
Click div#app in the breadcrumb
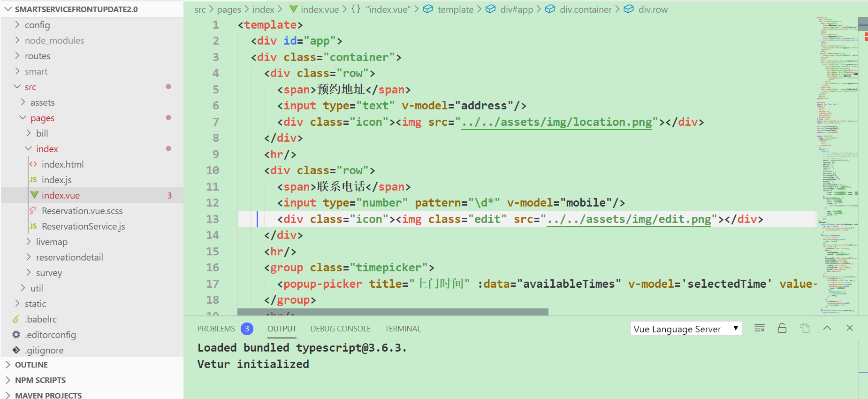pyautogui.click(x=509, y=9)
